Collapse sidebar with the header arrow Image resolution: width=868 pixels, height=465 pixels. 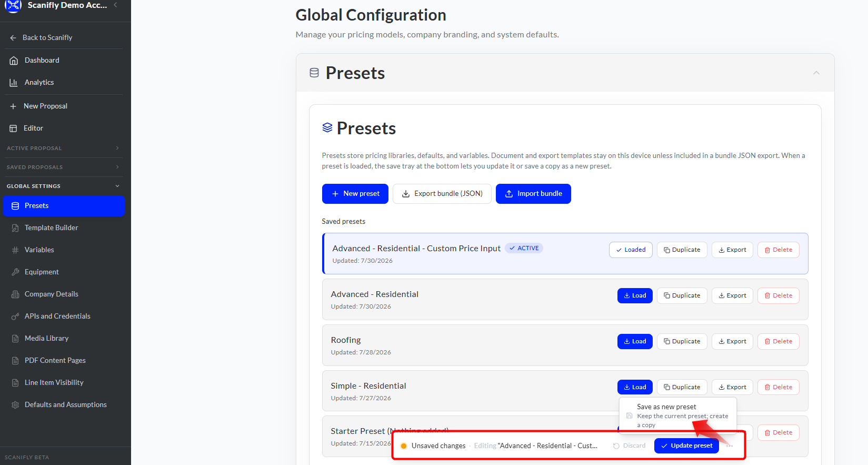tap(115, 5)
